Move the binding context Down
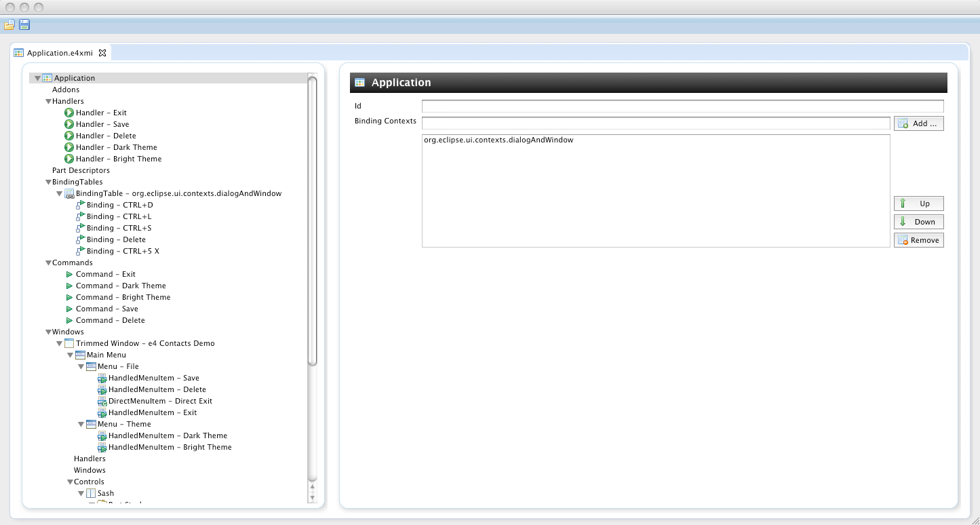Screen dimensions: 980x525 tap(918, 222)
